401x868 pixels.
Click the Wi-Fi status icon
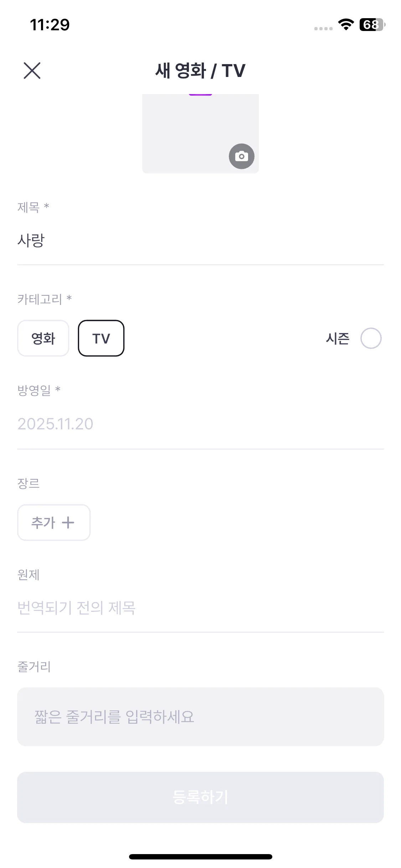(x=345, y=25)
